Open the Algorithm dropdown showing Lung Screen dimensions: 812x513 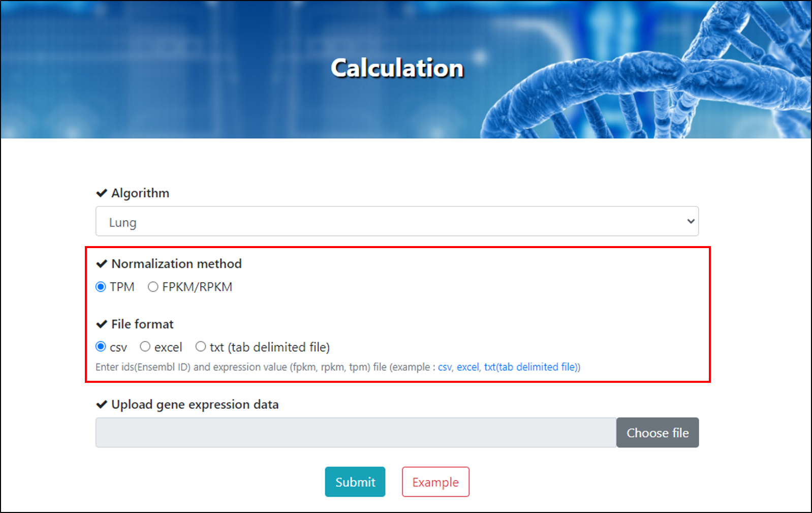coord(397,221)
